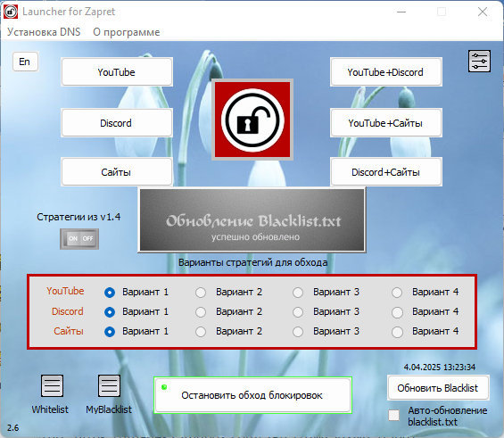Click Остановить обход блокировок button

[253, 395]
